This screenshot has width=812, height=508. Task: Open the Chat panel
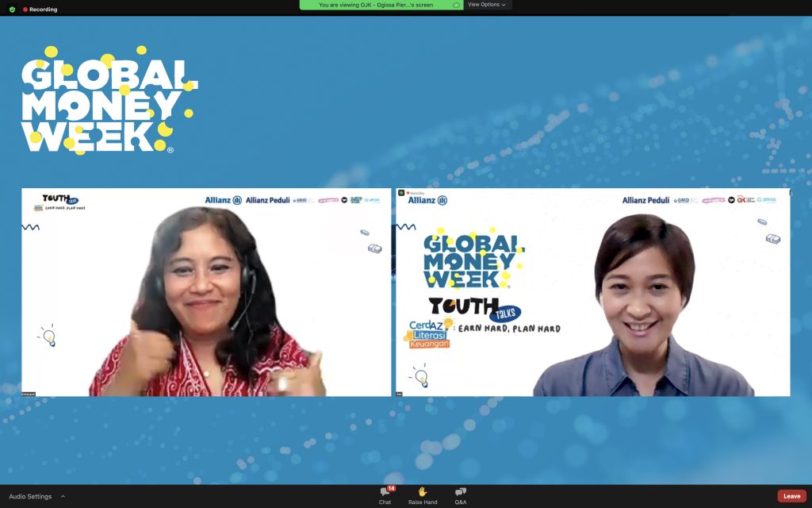[x=385, y=495]
